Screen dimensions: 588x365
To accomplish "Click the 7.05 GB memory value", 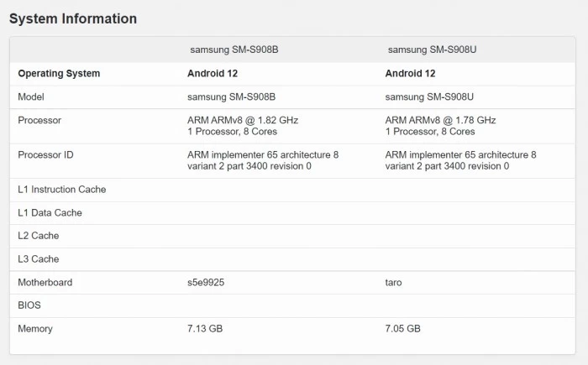I will [402, 329].
